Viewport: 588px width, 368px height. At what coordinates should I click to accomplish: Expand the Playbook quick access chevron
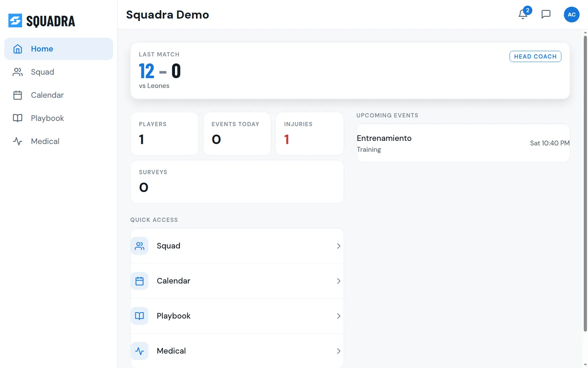pos(338,316)
